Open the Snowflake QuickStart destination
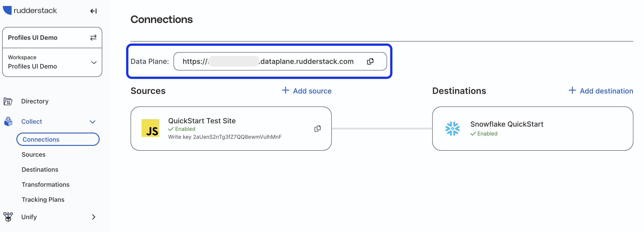This screenshot has width=644, height=232. coord(533,129)
